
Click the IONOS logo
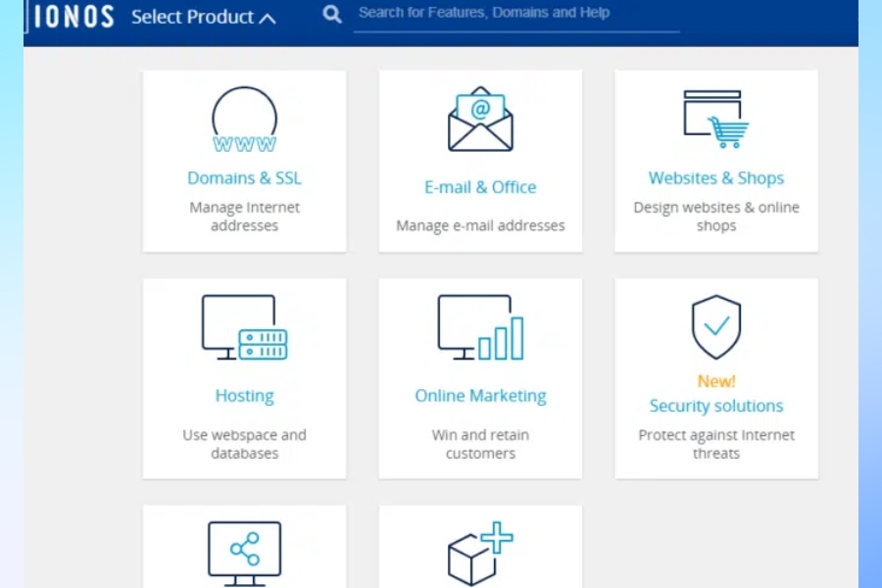coord(73,17)
